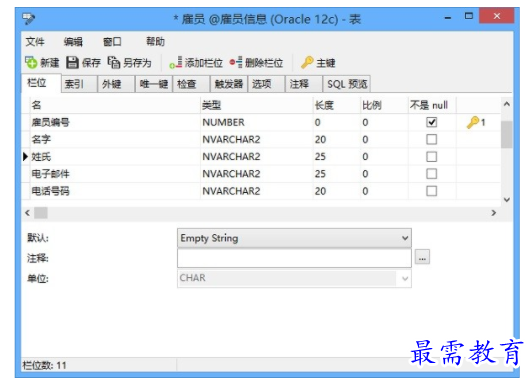Click the vertical scrollbar thumb of the field list
This screenshot has height=384, width=532.
(507, 135)
